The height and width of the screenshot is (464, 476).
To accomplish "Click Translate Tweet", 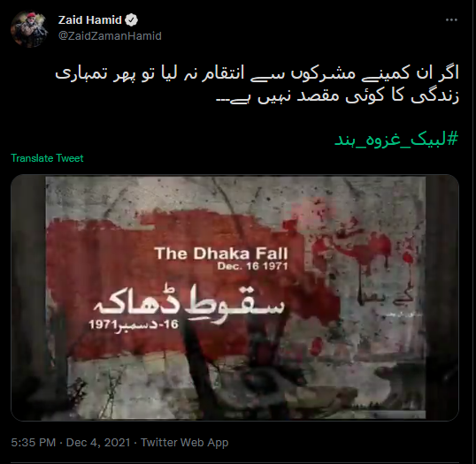I will tap(47, 158).
